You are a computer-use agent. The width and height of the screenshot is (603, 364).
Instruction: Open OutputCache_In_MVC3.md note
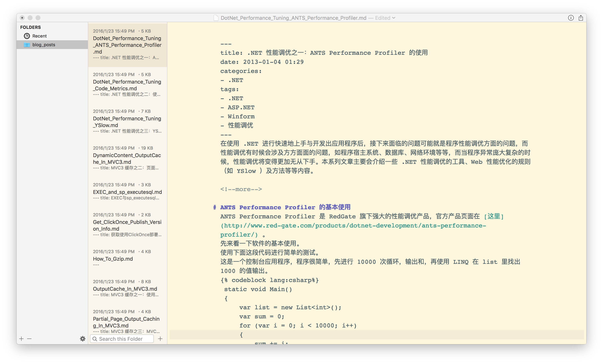point(127,289)
